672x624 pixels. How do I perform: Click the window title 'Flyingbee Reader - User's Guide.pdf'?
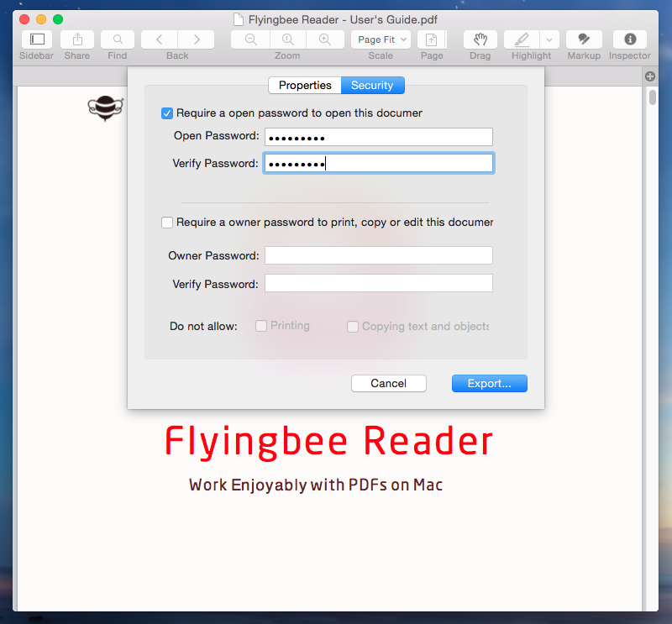tap(343, 19)
